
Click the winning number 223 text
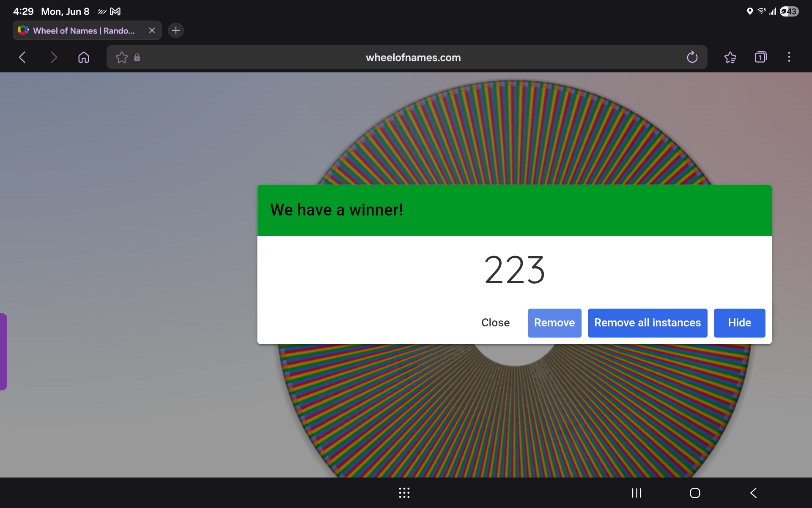514,270
